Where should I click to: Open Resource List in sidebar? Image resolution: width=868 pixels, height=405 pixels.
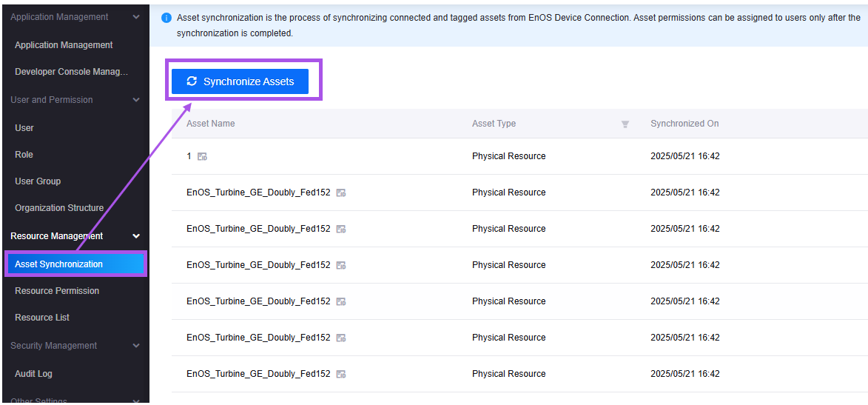(42, 318)
